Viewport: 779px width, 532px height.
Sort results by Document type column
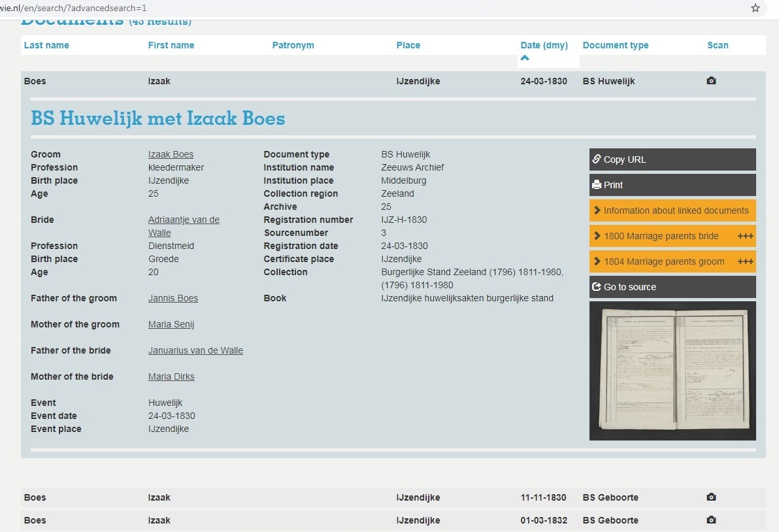615,45
